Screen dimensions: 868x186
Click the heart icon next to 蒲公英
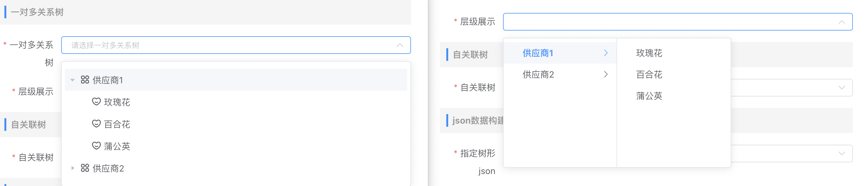(96, 146)
